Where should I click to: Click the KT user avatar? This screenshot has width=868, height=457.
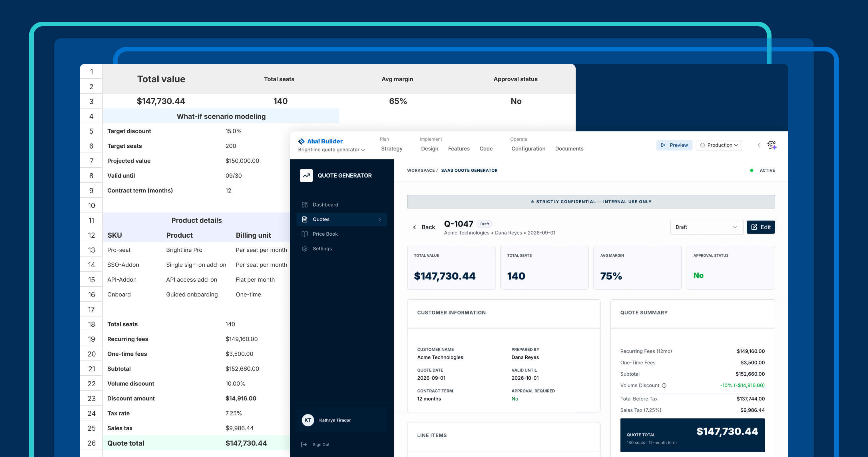308,420
